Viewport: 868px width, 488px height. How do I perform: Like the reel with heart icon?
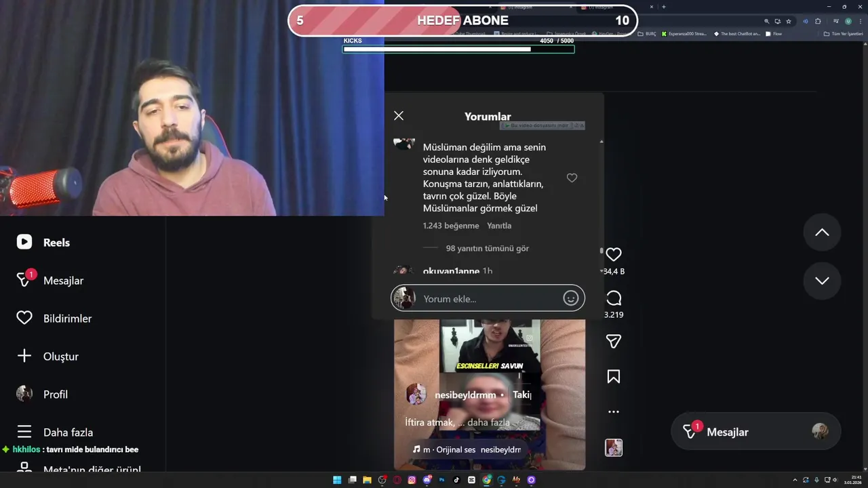pos(614,254)
